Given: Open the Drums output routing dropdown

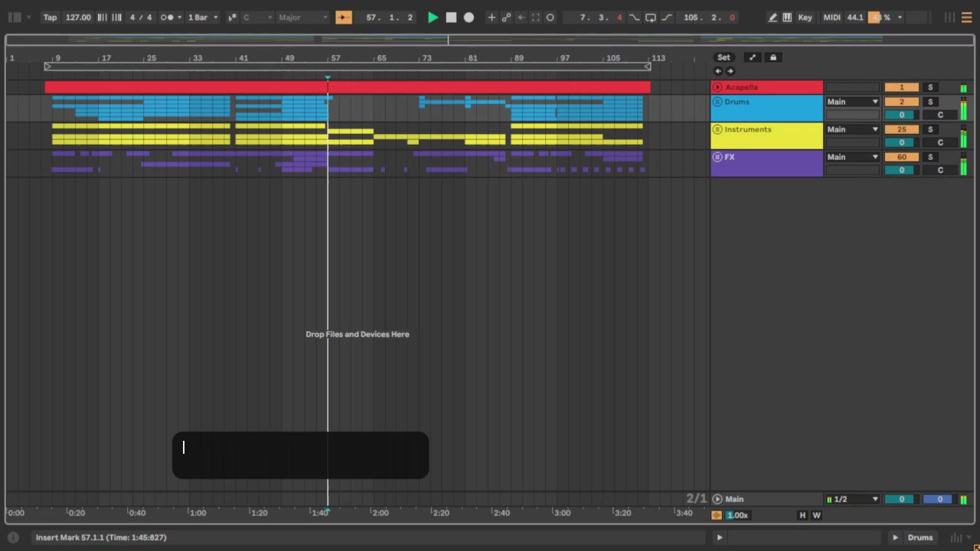Looking at the screenshot, I should (852, 102).
